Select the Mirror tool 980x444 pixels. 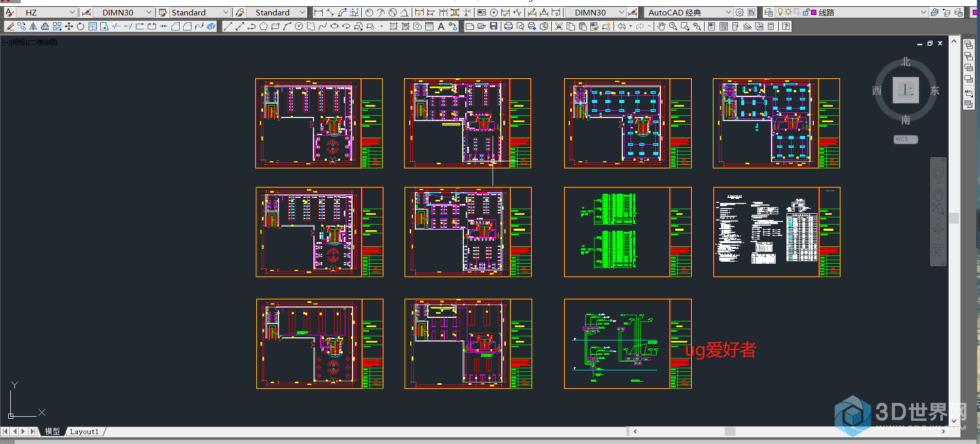(33, 26)
